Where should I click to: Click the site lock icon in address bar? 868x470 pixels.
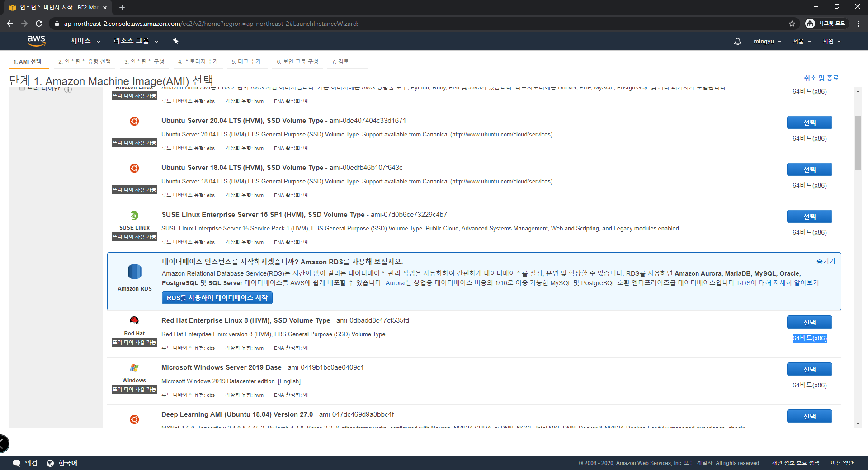(57, 23)
